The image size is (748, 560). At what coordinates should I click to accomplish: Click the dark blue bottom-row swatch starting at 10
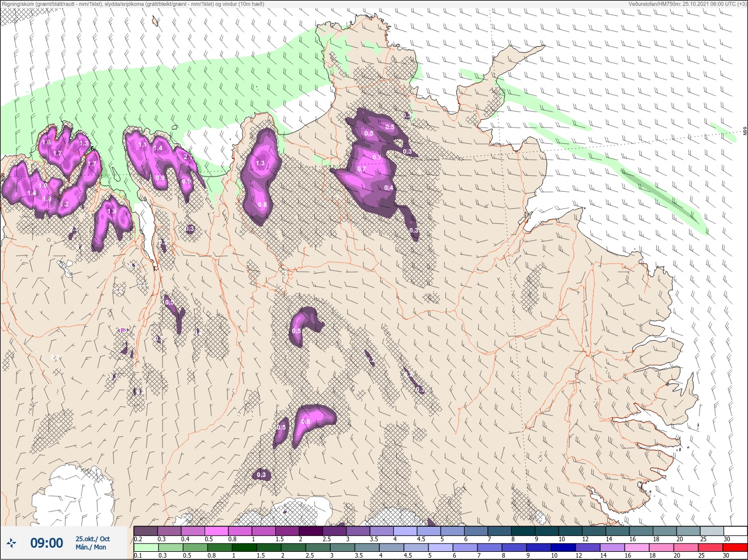562,548
